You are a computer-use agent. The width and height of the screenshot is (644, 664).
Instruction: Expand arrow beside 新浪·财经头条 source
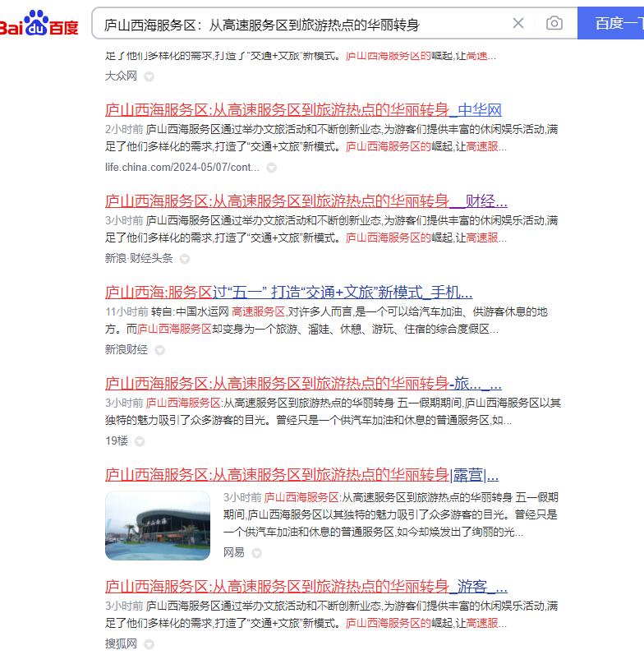click(185, 259)
